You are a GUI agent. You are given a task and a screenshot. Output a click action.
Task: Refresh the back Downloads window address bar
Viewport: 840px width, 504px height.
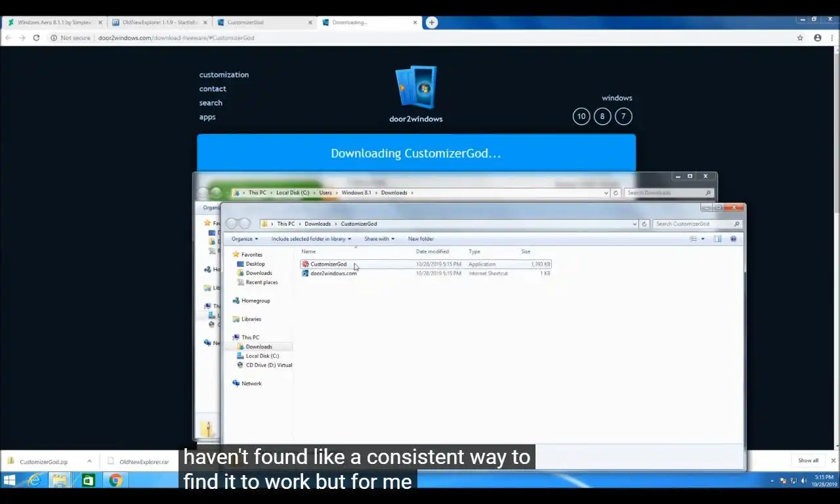[x=616, y=192]
